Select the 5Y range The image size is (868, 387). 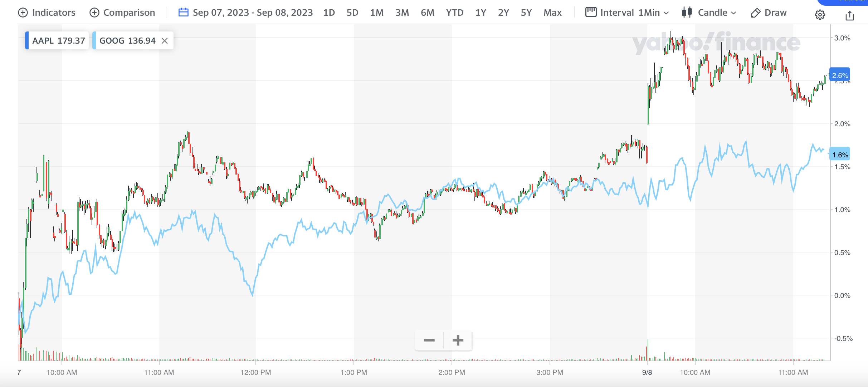point(526,13)
